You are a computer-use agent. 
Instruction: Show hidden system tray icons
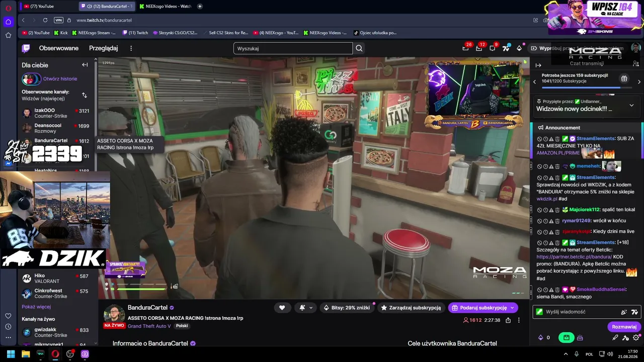(x=566, y=354)
